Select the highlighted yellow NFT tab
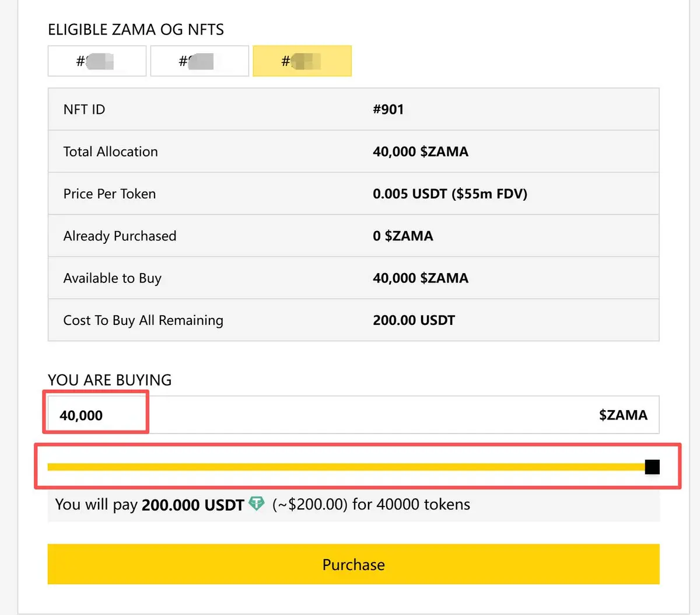This screenshot has height=615, width=700. [302, 61]
